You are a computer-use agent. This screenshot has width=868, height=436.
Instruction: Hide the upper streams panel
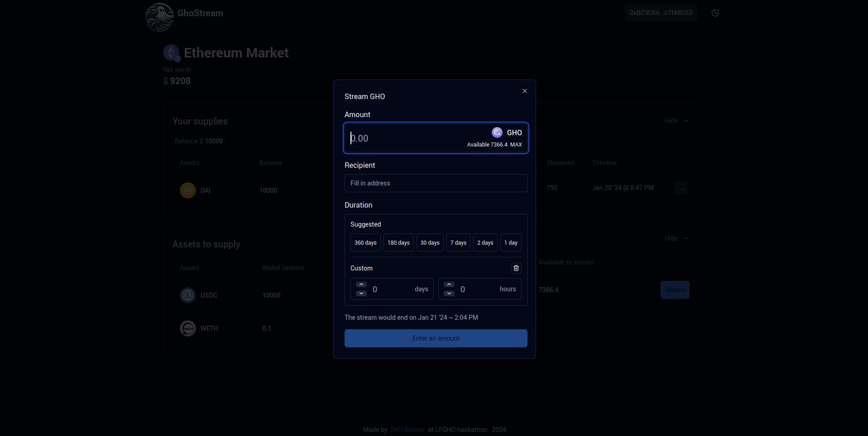(x=676, y=121)
